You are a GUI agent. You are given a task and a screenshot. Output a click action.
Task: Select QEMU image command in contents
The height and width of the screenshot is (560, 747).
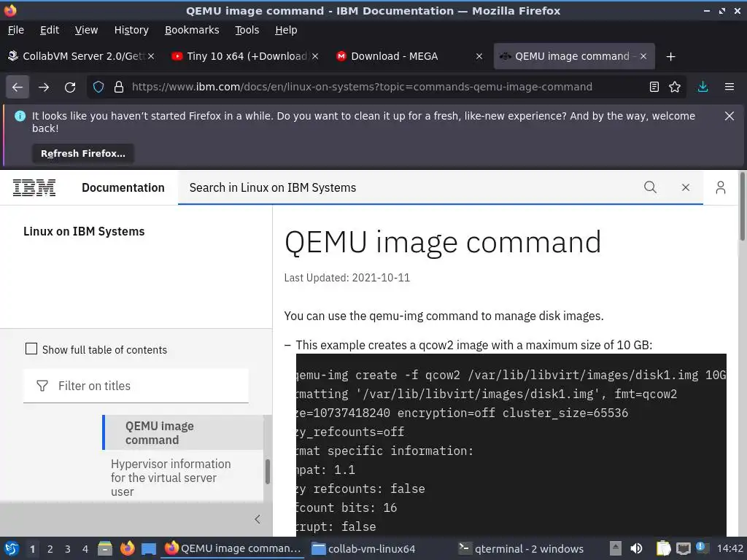[183, 432]
